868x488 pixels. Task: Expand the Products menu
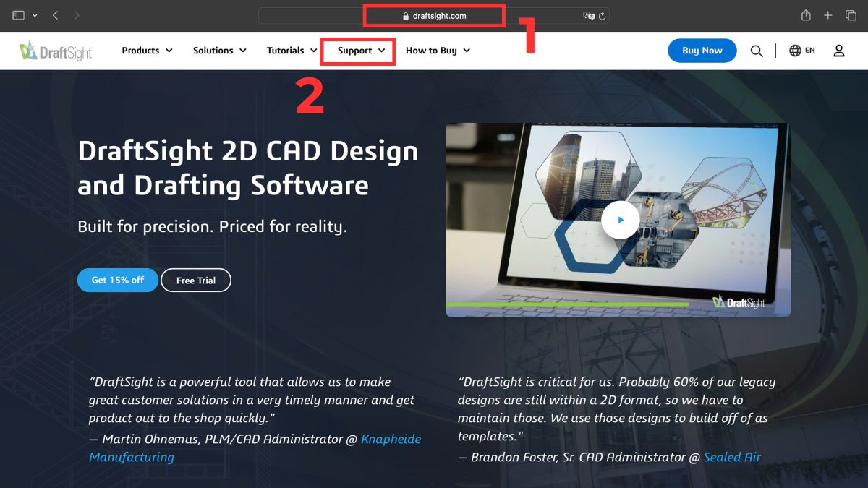click(x=147, y=51)
